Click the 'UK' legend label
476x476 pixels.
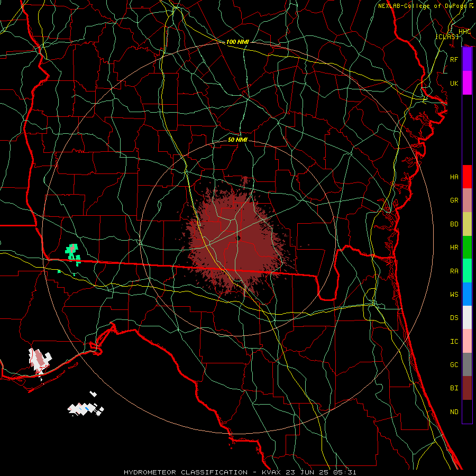pyautogui.click(x=454, y=84)
